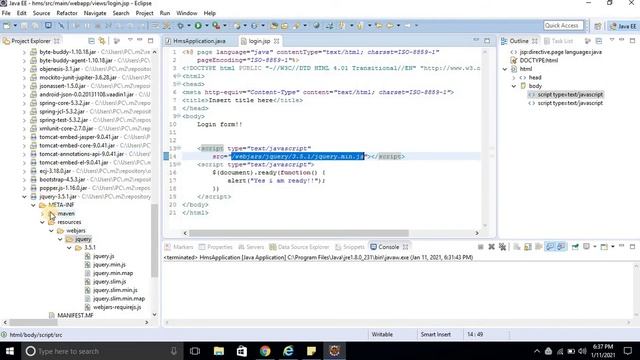Click the Open Type toolbar icon
Screen dimensions: 640x360
click(x=274, y=26)
